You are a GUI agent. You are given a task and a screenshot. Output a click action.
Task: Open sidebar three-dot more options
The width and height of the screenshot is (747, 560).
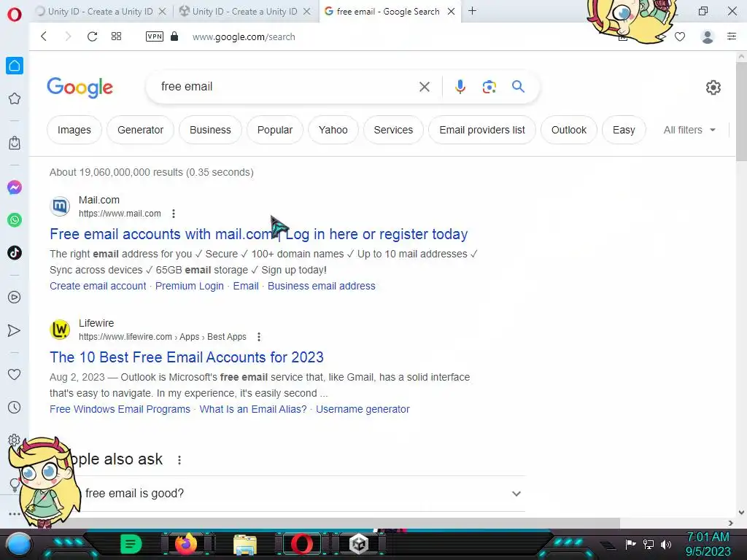(x=15, y=514)
